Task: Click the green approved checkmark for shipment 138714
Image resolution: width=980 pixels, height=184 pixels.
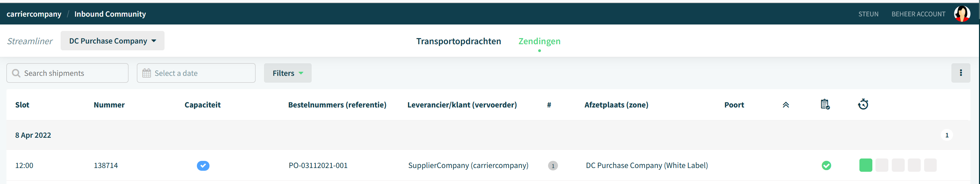Action: [x=826, y=165]
